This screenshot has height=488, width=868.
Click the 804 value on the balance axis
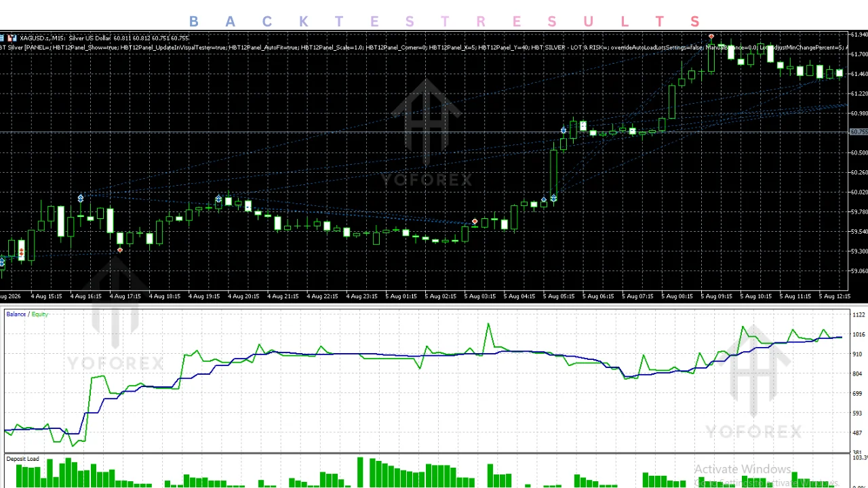[x=858, y=374]
